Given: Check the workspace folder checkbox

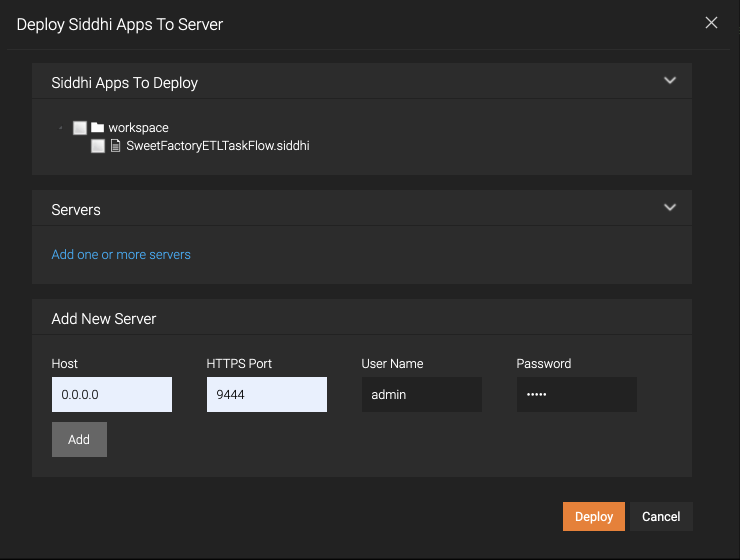Looking at the screenshot, I should tap(80, 128).
